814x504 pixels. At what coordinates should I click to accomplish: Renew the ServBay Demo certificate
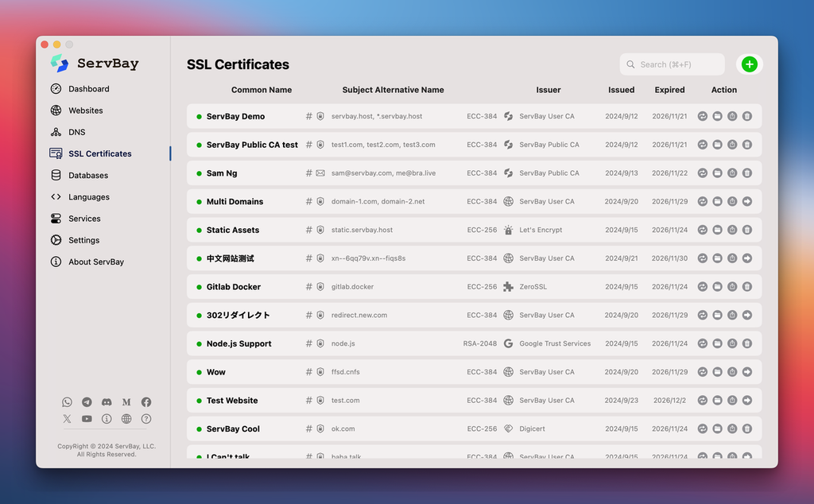click(x=703, y=116)
